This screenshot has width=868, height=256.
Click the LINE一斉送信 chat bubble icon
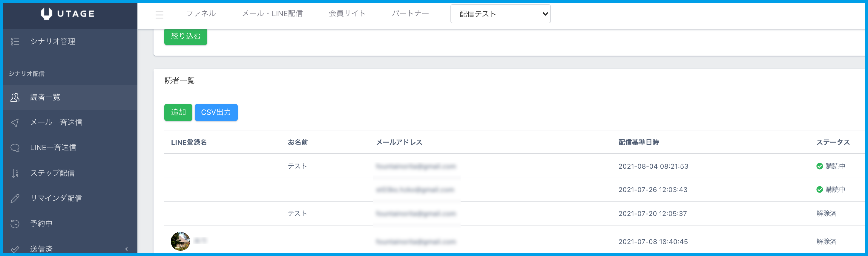[15, 148]
